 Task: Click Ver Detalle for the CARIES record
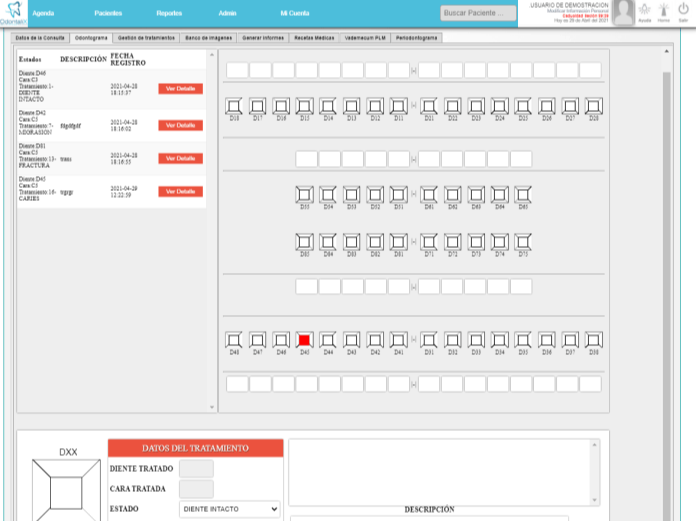pos(180,191)
